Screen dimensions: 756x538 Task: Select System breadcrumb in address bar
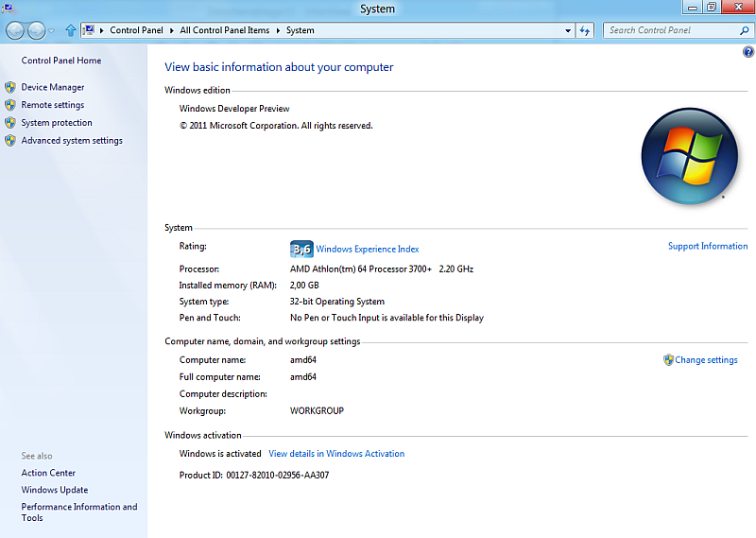pos(300,30)
